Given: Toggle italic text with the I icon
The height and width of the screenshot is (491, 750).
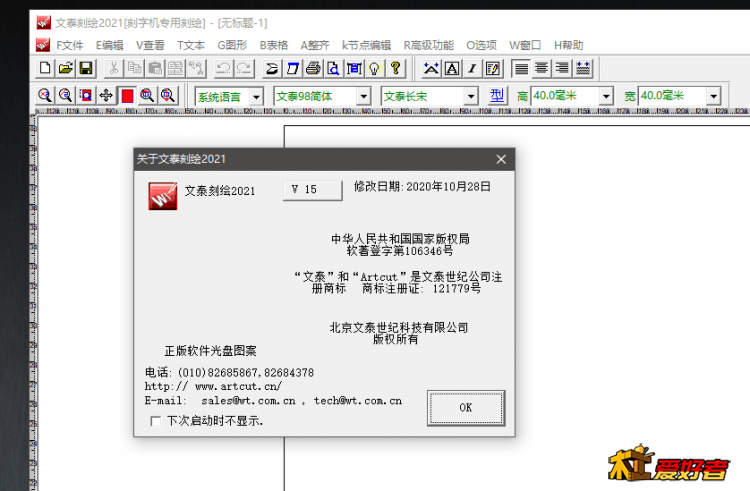Looking at the screenshot, I should coord(473,68).
